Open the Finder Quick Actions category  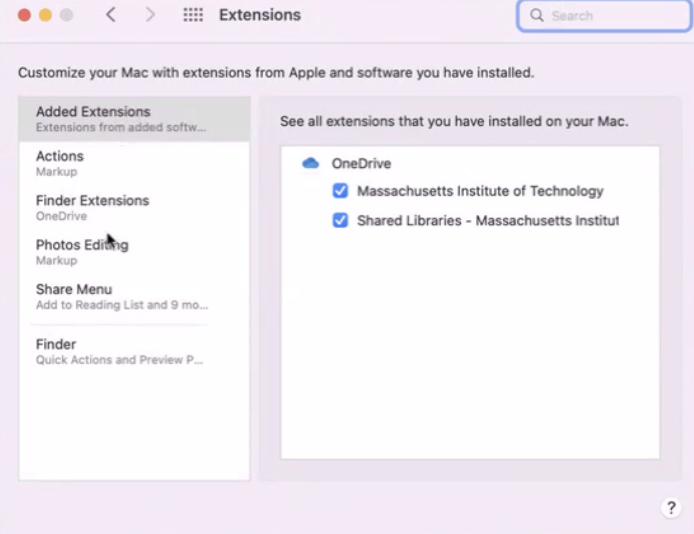click(134, 351)
